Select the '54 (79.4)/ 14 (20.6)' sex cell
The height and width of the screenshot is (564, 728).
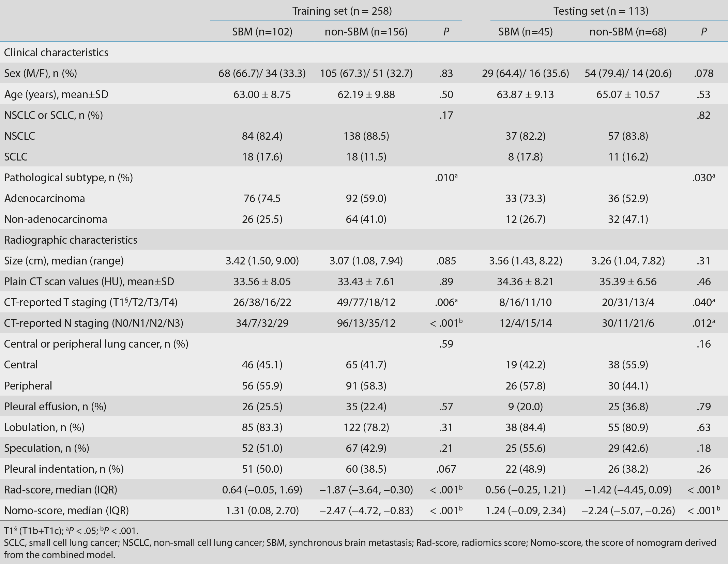point(628,73)
